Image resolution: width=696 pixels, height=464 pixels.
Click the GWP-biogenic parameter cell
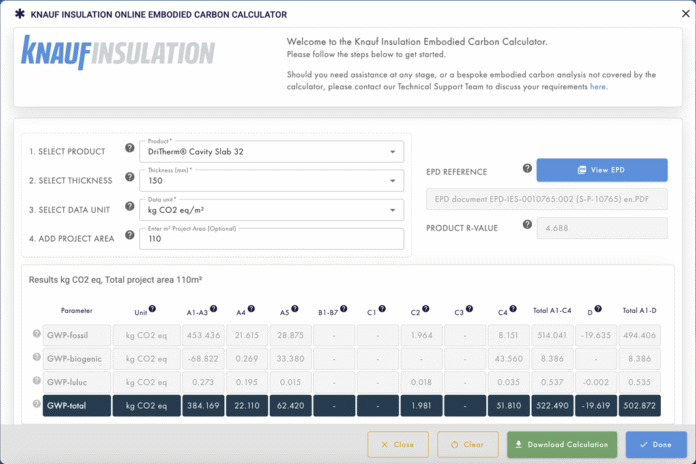[x=77, y=359]
